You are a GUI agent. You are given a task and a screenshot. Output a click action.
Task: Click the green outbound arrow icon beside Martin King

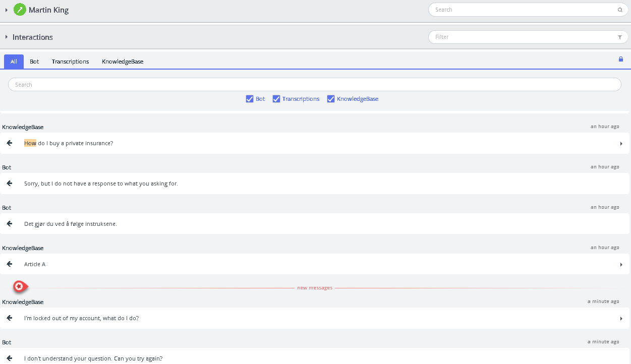click(x=20, y=10)
